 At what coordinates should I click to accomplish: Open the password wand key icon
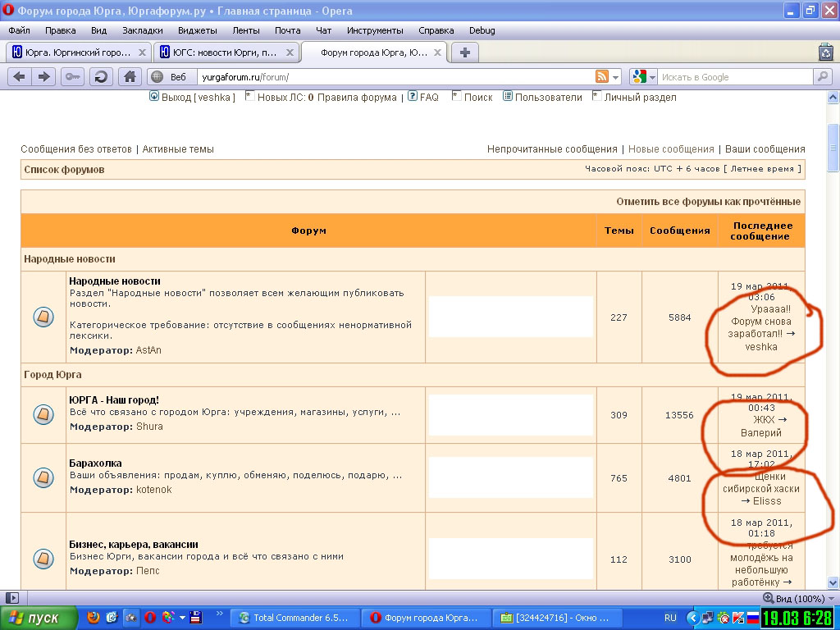pyautogui.click(x=72, y=76)
